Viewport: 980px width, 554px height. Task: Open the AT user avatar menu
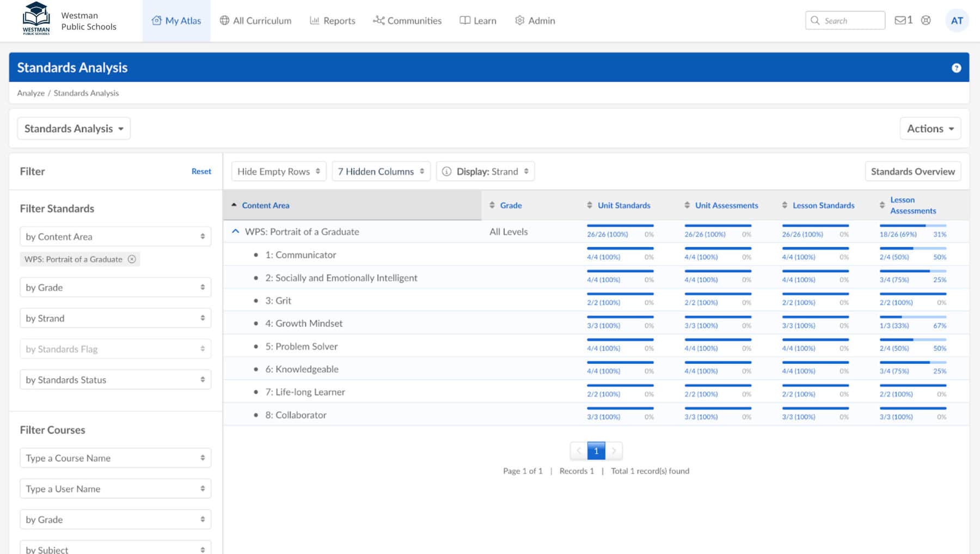coord(957,21)
